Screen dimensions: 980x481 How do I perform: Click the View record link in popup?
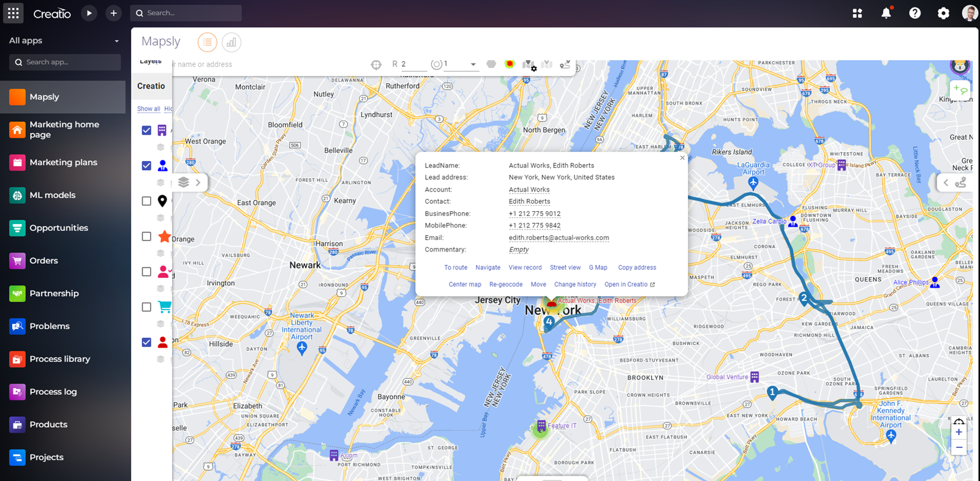[525, 267]
